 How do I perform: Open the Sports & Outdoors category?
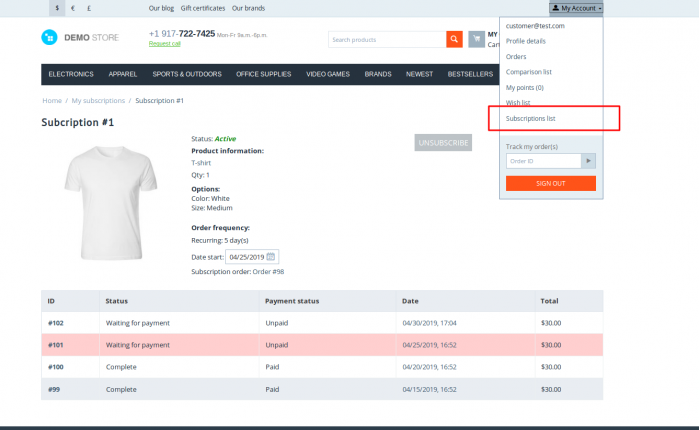[187, 74]
